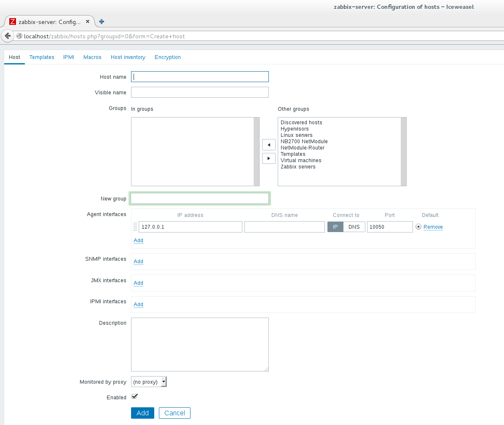Click the browser back arrow button
This screenshot has height=425, width=504.
coord(8,36)
